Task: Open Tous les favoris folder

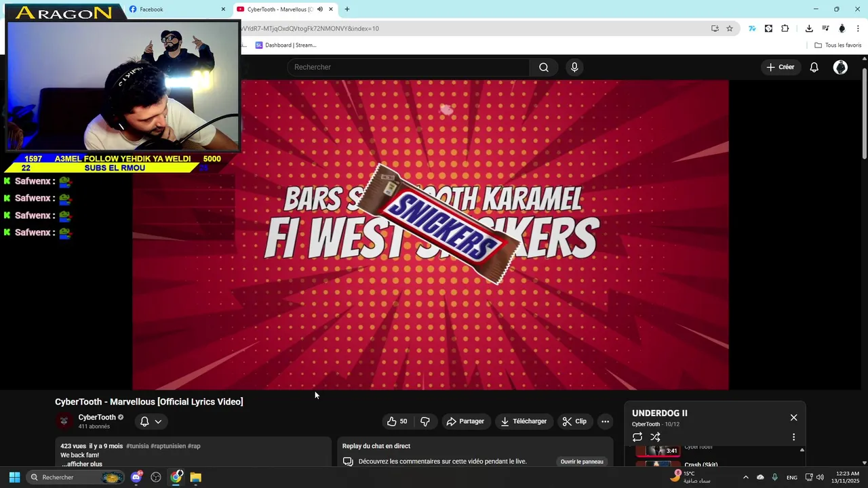Action: (x=837, y=45)
